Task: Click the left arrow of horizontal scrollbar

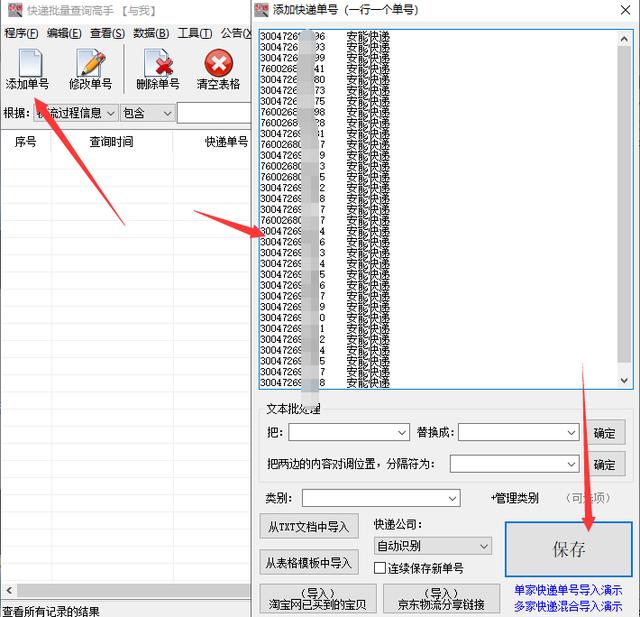Action: click(x=9, y=590)
